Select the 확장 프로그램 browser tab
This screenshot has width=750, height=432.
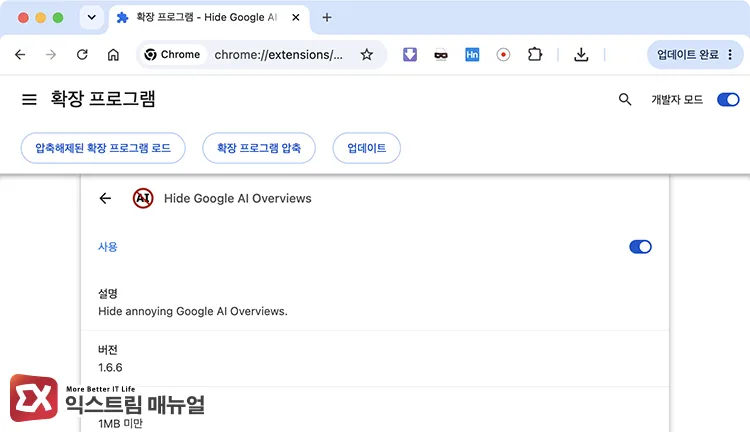pyautogui.click(x=207, y=17)
